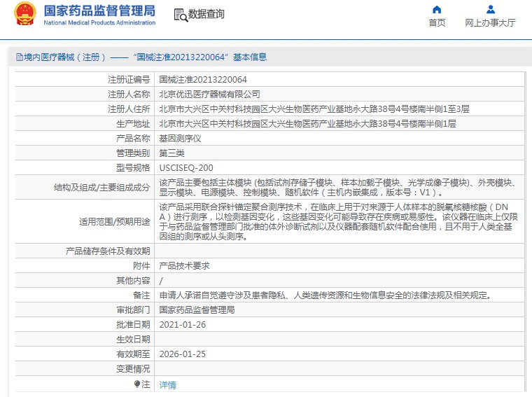This screenshot has width=532, height=397.
Task: Click the 管理类别 row label
Action: (133, 153)
